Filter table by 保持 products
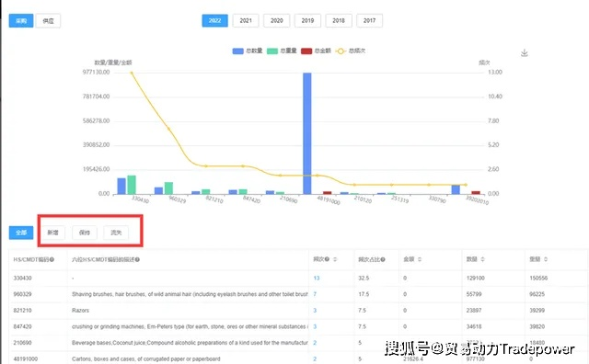 85,233
